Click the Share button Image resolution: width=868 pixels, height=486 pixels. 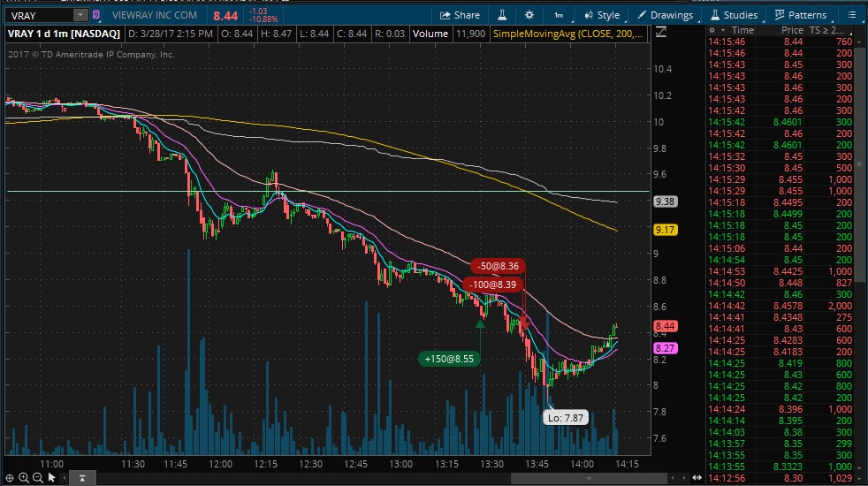[460, 15]
